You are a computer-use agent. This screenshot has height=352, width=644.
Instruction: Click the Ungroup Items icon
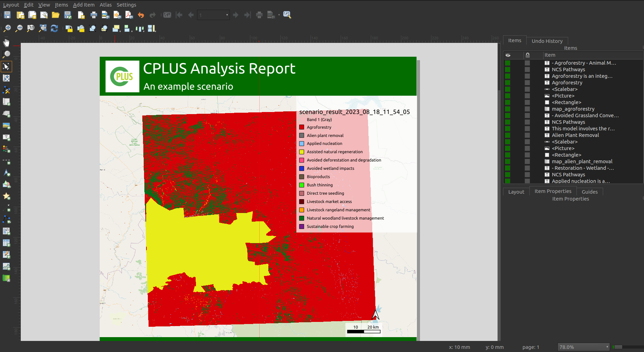pyautogui.click(x=104, y=28)
